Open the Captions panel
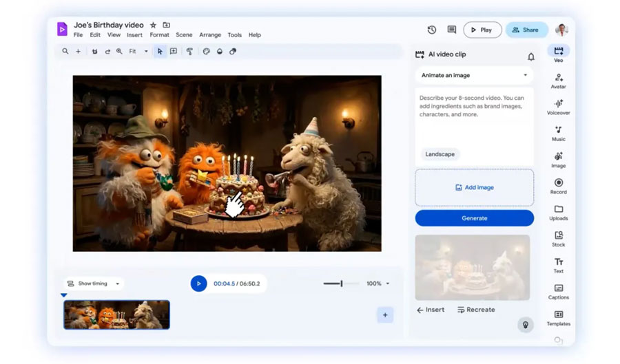The height and width of the screenshot is (364, 620). click(x=558, y=291)
